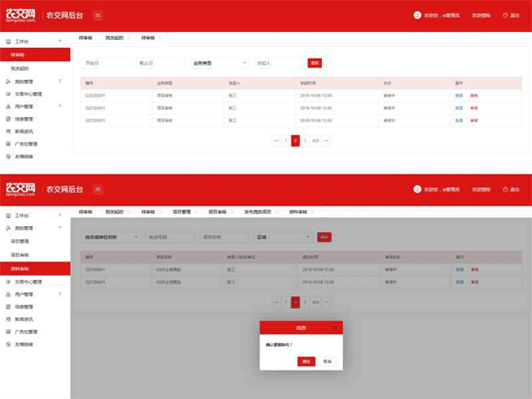Screen dimensions: 532x399
Task: Expand the 姓名或单位名称 dropdown
Action: 111,237
